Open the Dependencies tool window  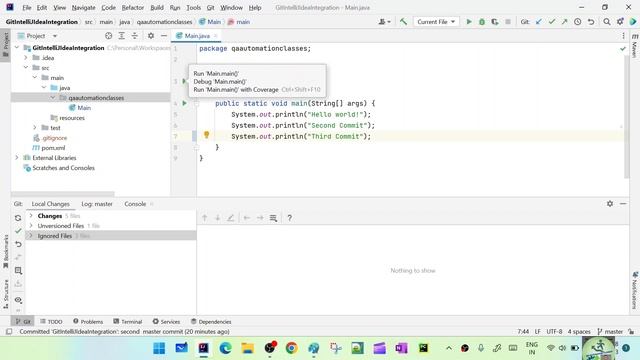pyautogui.click(x=211, y=322)
